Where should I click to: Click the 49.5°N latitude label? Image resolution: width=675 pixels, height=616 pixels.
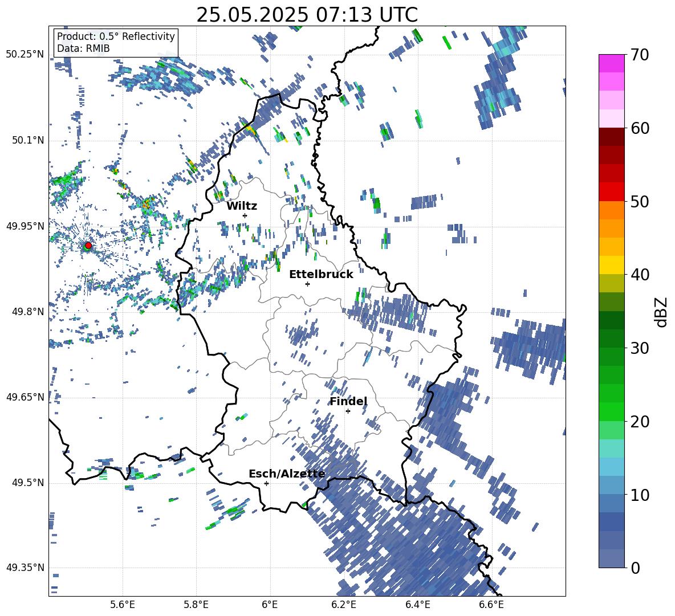coord(27,482)
